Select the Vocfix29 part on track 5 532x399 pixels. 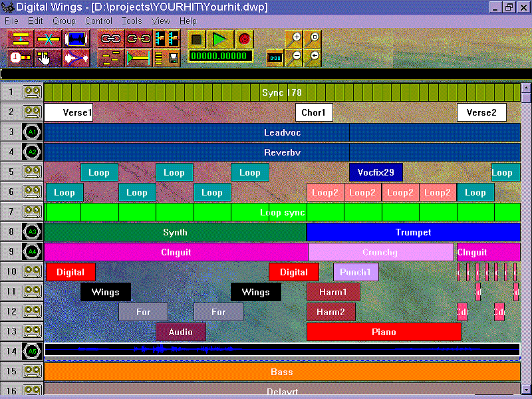point(376,172)
